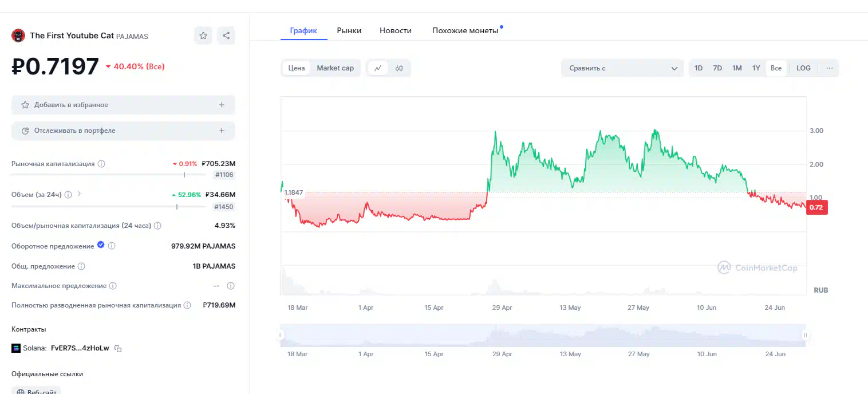
Task: Click info icon next to Оборотное предложение
Action: [x=112, y=246]
